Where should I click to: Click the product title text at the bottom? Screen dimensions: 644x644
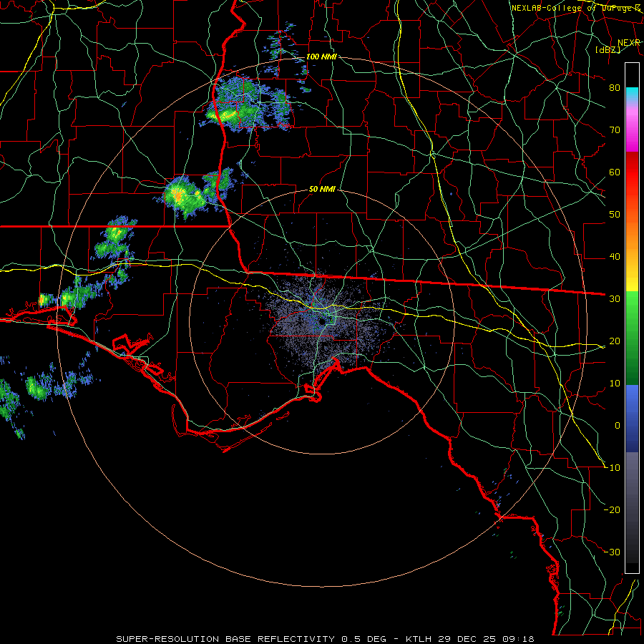325,639
